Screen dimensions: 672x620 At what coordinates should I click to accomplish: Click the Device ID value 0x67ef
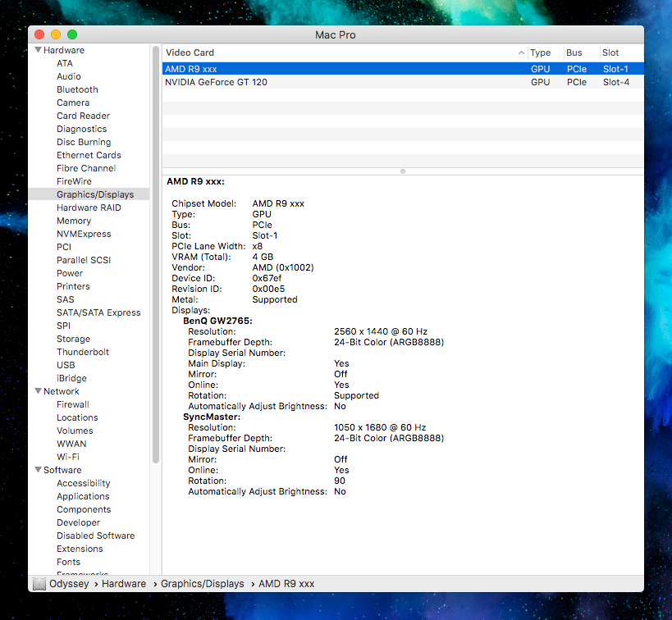click(267, 278)
